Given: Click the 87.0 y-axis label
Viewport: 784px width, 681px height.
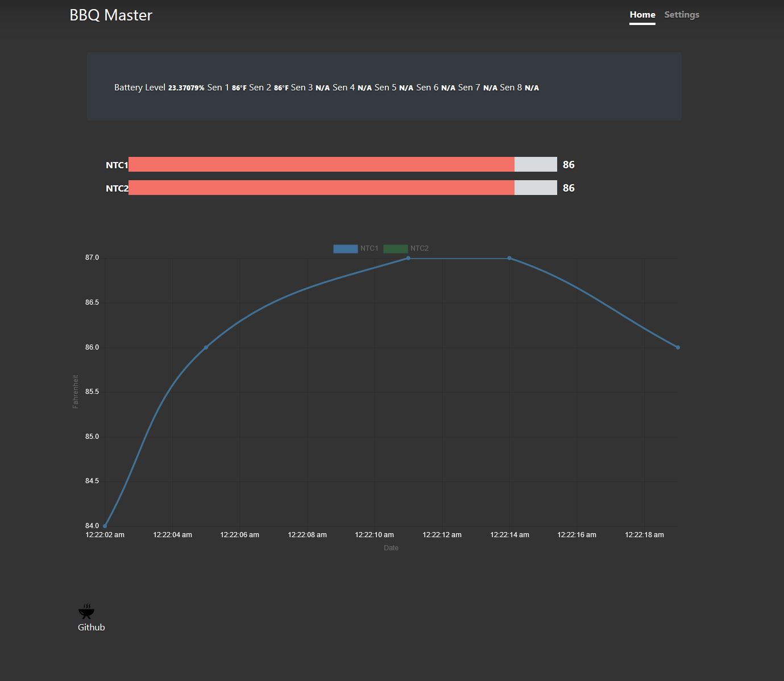Looking at the screenshot, I should pyautogui.click(x=92, y=258).
